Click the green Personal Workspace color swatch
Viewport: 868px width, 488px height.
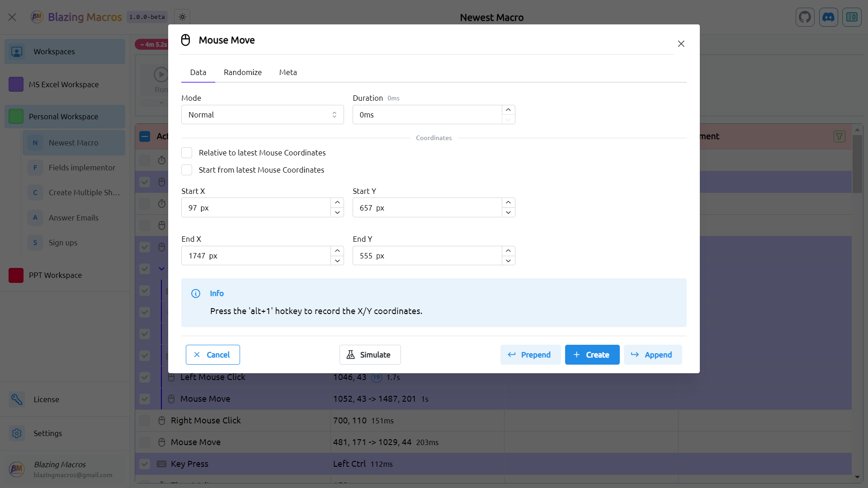coord(16,117)
